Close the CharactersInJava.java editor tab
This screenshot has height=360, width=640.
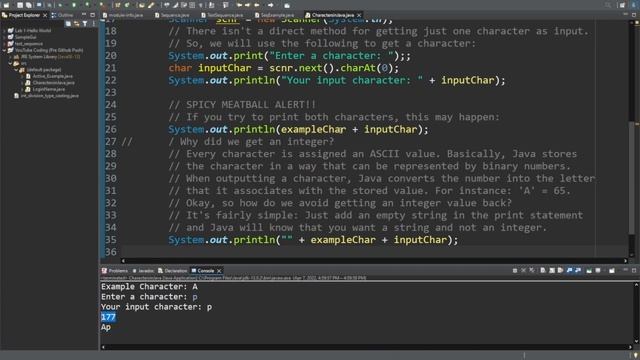359,15
